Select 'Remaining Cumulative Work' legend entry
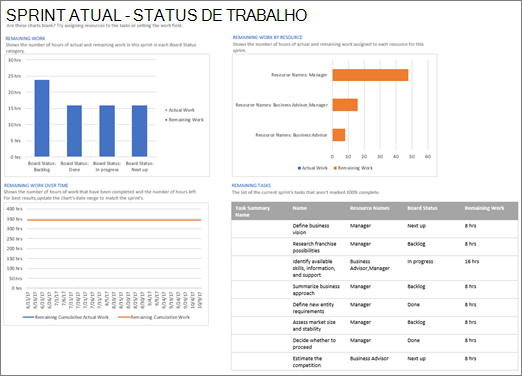 click(x=154, y=317)
